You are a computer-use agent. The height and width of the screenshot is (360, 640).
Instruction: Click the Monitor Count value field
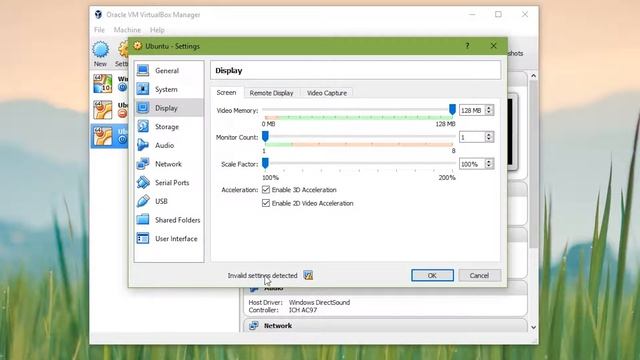(472, 137)
